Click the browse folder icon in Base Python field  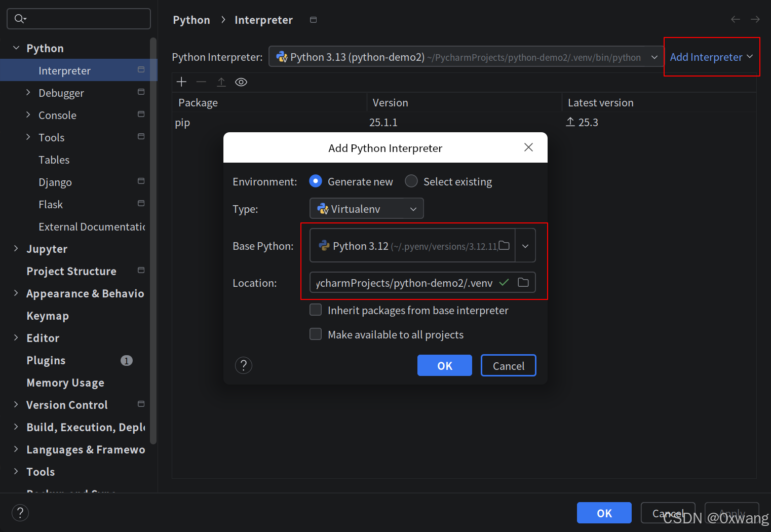(x=504, y=246)
